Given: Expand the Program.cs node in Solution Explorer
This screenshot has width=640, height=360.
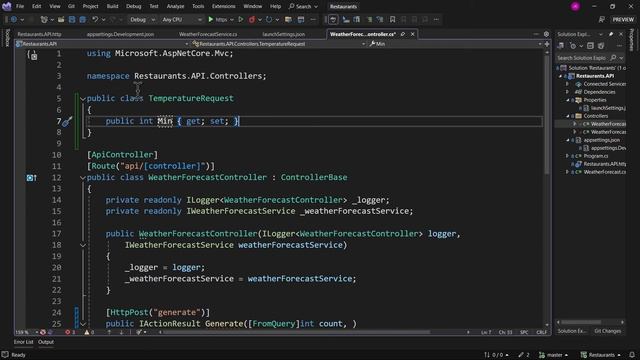Looking at the screenshot, I should click(568, 156).
